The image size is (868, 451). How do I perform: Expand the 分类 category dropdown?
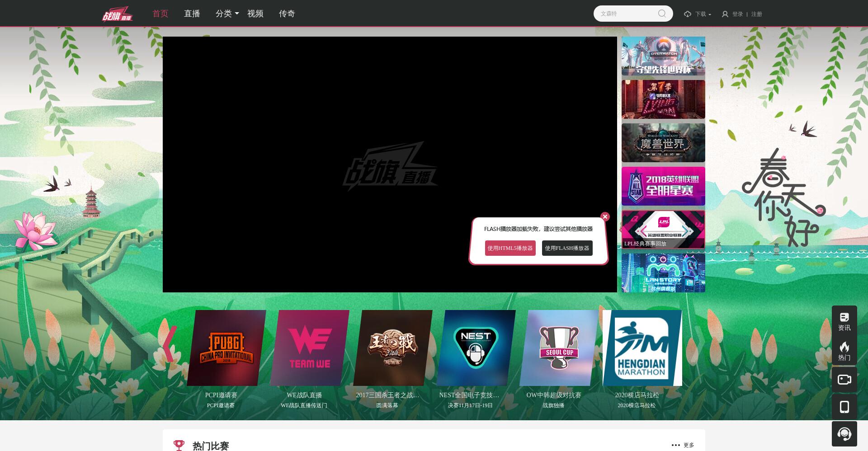click(227, 14)
